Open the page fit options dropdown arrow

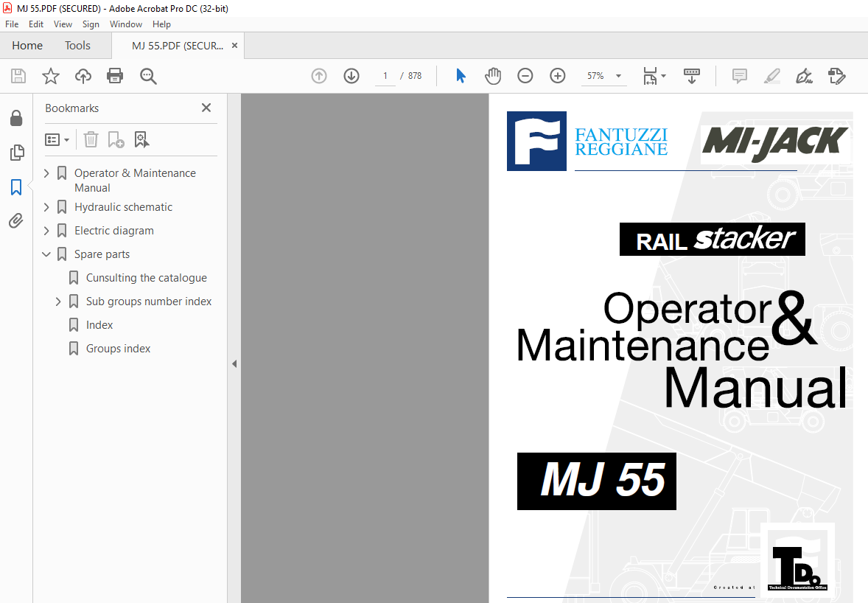coord(664,76)
